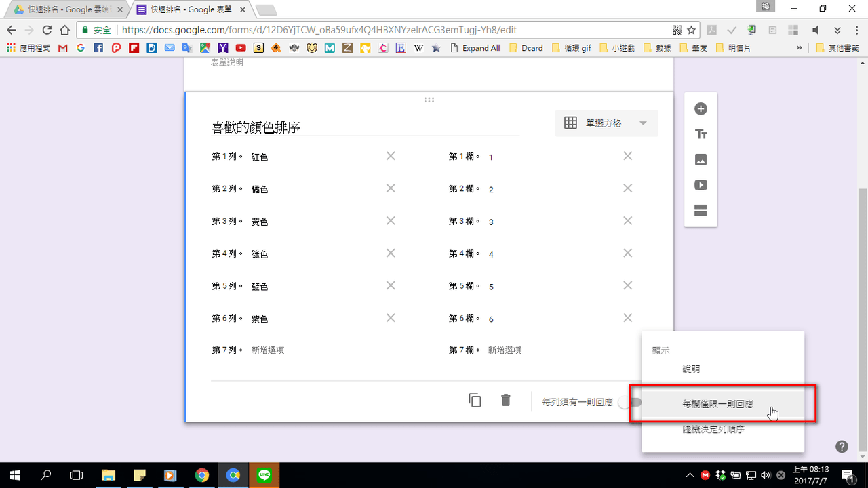868x488 pixels.
Task: Remove column 3
Action: point(628,220)
